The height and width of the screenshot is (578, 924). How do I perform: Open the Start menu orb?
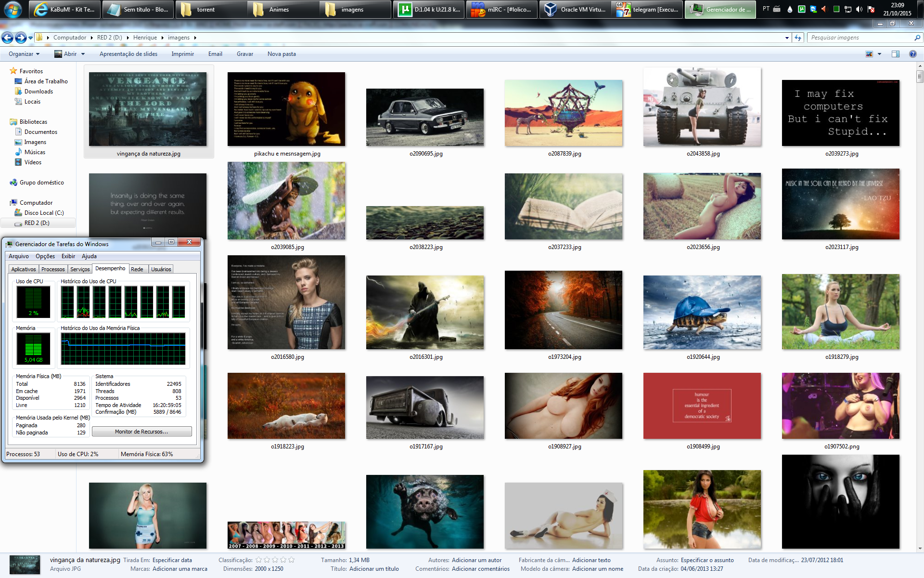(13, 9)
